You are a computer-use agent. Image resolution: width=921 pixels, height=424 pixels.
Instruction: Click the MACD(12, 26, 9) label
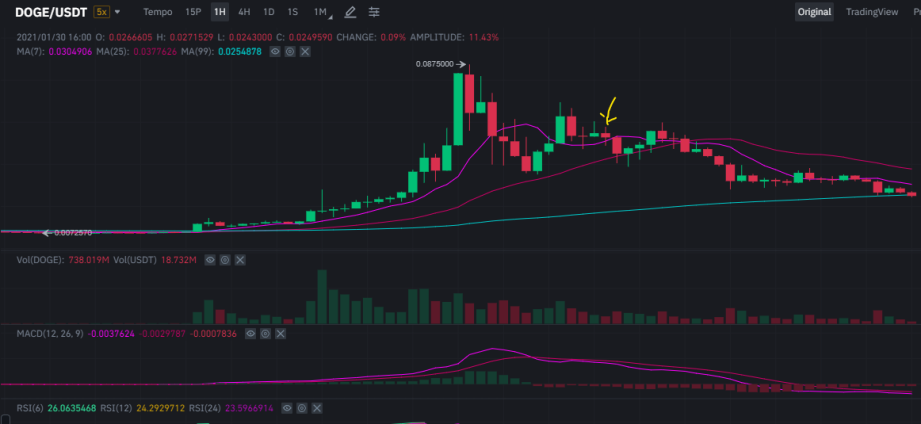click(50, 334)
